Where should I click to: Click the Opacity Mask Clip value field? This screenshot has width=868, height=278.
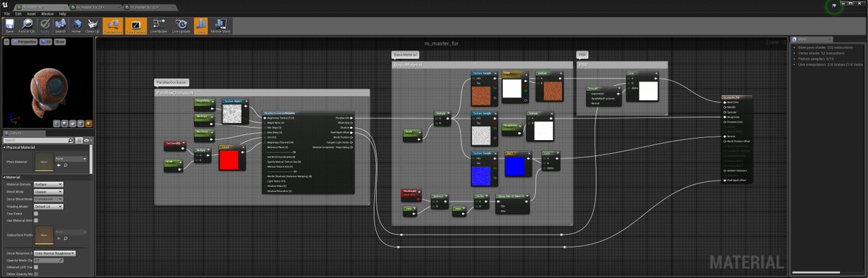tap(48, 261)
